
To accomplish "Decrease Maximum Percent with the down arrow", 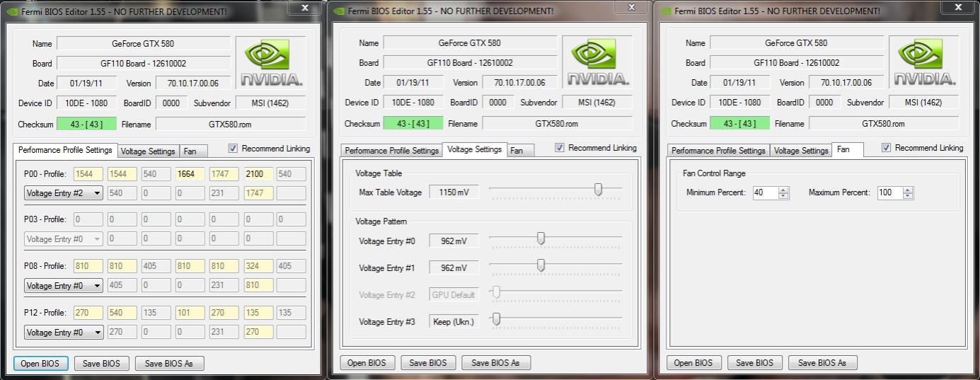I will 908,196.
